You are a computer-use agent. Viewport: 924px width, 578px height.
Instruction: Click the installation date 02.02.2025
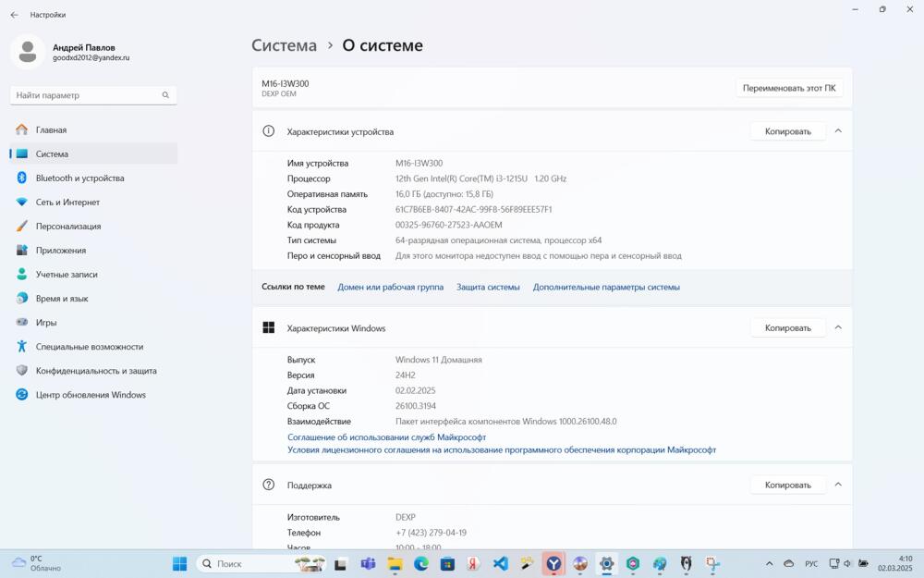pyautogui.click(x=416, y=390)
